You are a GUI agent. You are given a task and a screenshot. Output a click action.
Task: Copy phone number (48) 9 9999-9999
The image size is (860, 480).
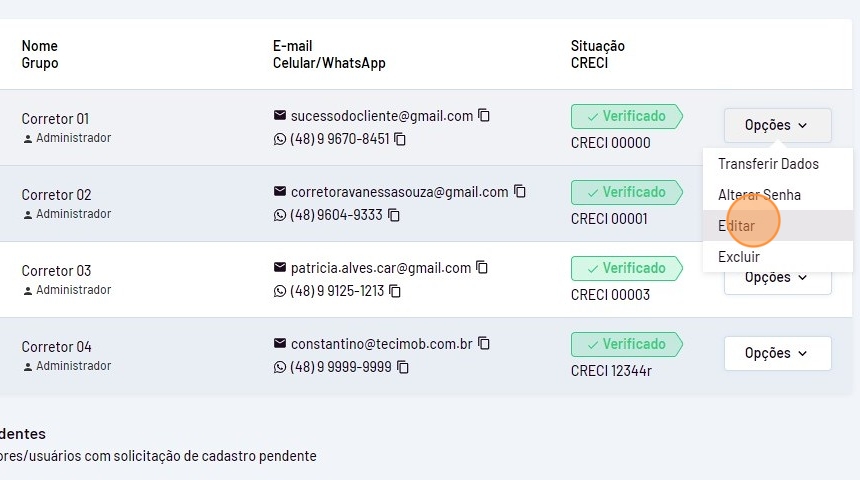[x=403, y=367]
